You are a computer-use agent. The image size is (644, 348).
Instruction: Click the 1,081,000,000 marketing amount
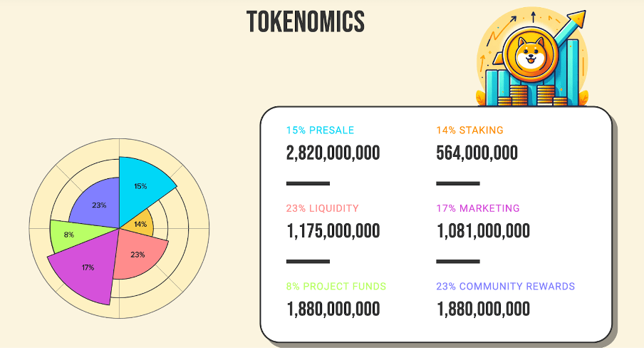point(483,231)
